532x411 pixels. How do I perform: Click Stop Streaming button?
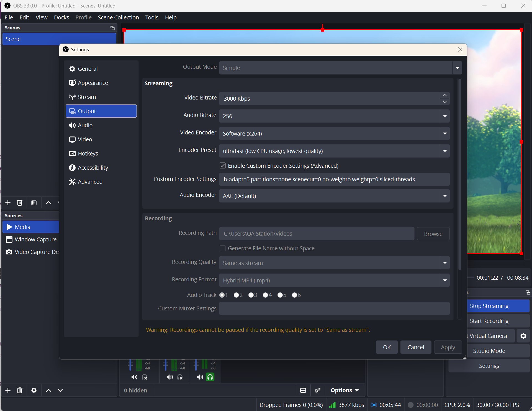click(498, 306)
